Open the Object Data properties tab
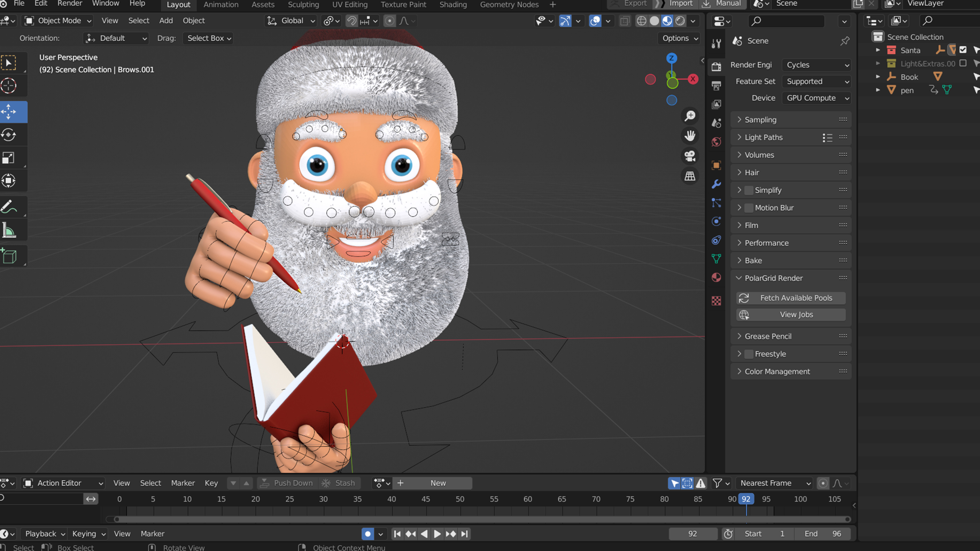This screenshot has height=551, width=980. tap(716, 259)
